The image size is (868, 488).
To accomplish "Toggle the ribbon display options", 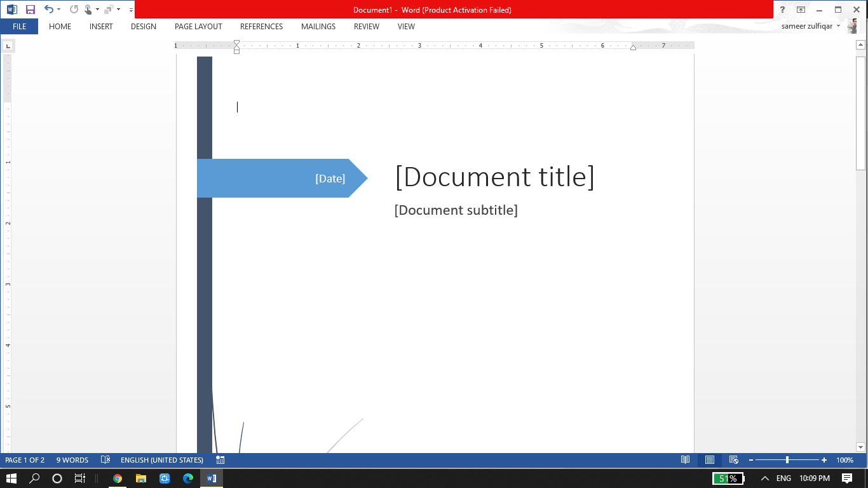I will [801, 10].
